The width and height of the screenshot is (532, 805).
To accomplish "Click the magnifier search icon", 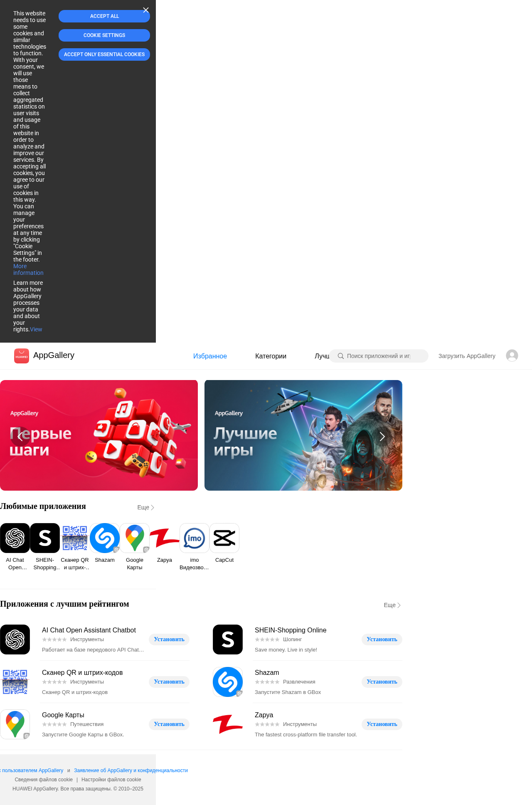I will (341, 356).
